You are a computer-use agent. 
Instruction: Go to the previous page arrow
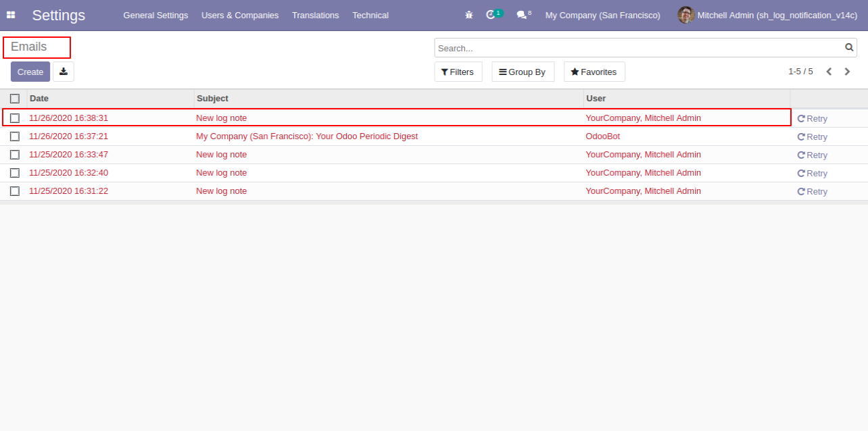[x=829, y=72]
